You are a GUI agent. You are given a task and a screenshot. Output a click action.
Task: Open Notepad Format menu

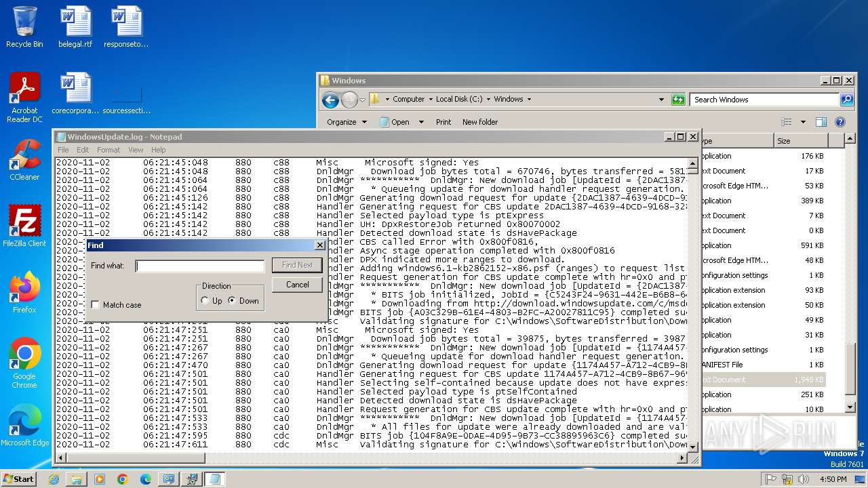point(108,150)
